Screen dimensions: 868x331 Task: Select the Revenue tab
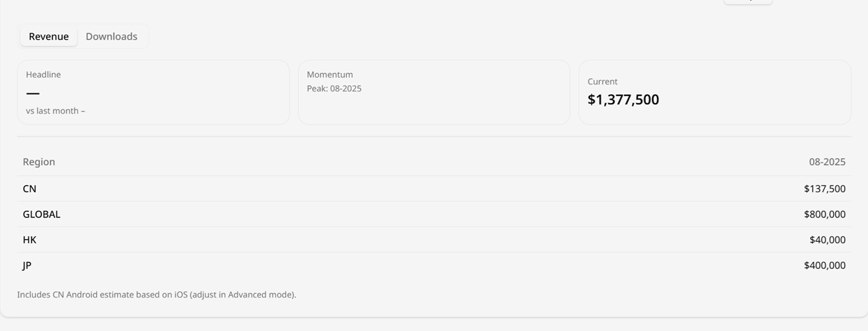[x=49, y=36]
